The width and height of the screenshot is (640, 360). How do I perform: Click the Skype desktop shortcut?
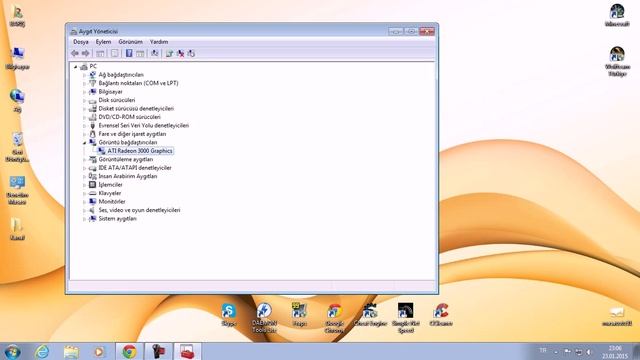click(x=229, y=314)
